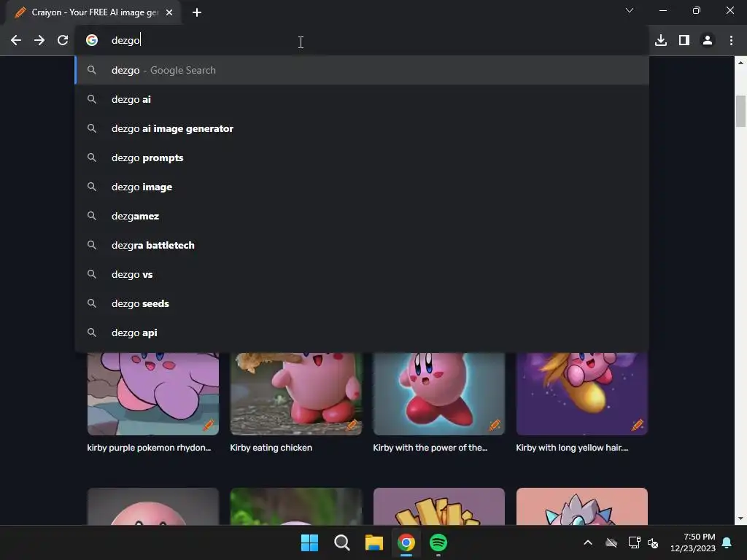Open the Chrome three-dot menu
The height and width of the screenshot is (560, 747).
tap(731, 41)
